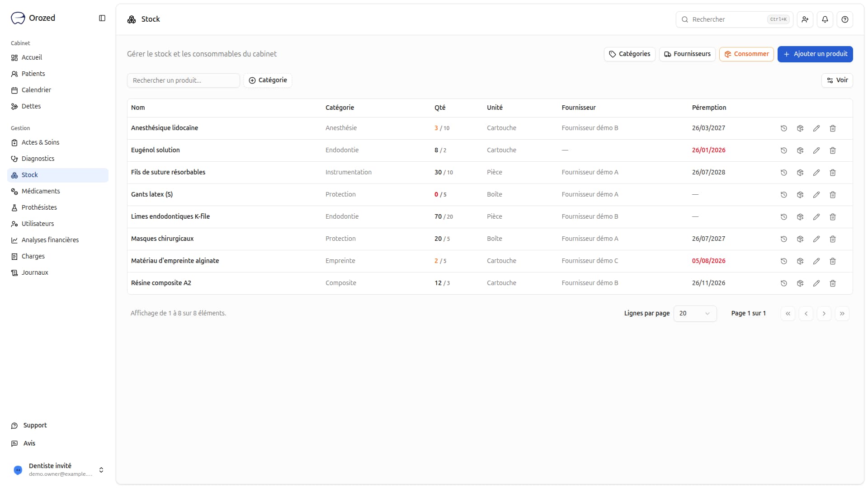Collapse the sidebar panel toggle
This screenshot has height=488, width=868.
tap(102, 18)
